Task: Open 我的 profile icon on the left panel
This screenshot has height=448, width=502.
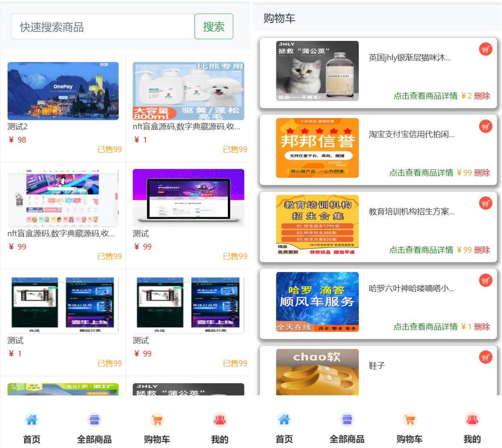Action: click(x=219, y=420)
